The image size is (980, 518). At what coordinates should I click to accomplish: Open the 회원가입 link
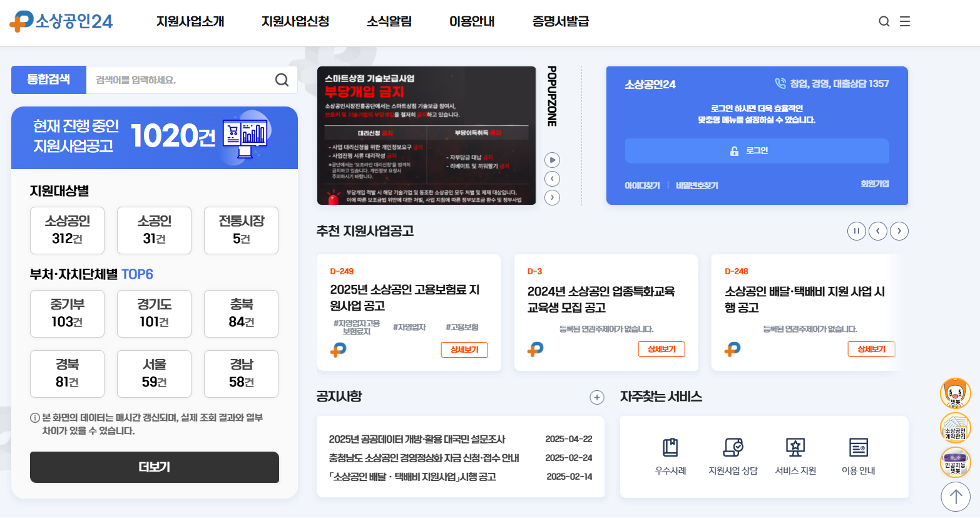pos(875,184)
